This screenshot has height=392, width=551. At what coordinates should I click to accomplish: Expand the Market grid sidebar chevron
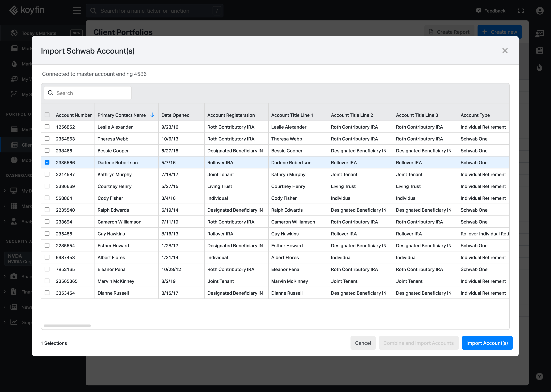[x=5, y=206]
